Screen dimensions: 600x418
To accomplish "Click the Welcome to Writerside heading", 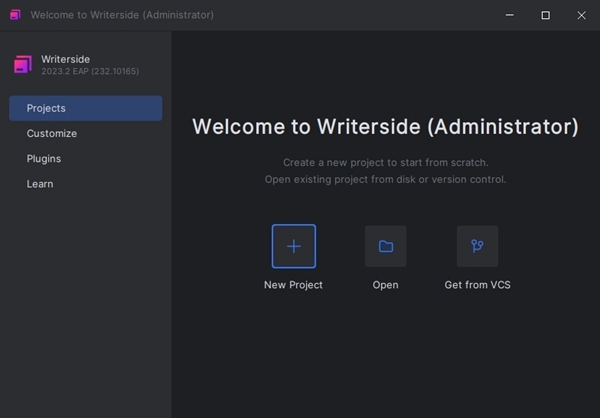I will 385,127.
